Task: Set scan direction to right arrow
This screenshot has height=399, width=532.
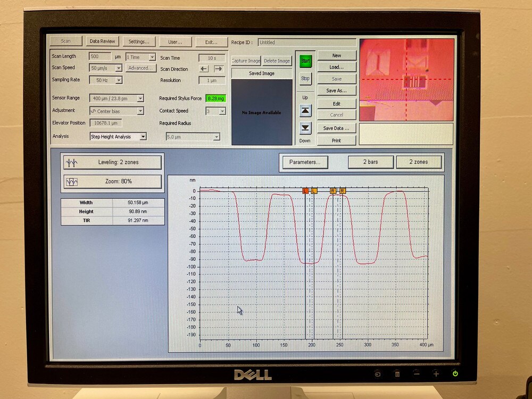Action: [x=218, y=69]
